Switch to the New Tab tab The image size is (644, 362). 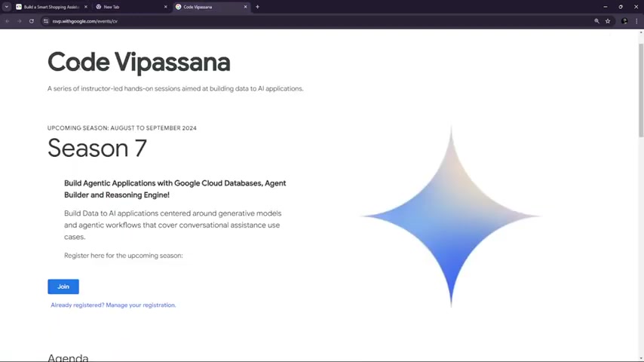(x=131, y=7)
